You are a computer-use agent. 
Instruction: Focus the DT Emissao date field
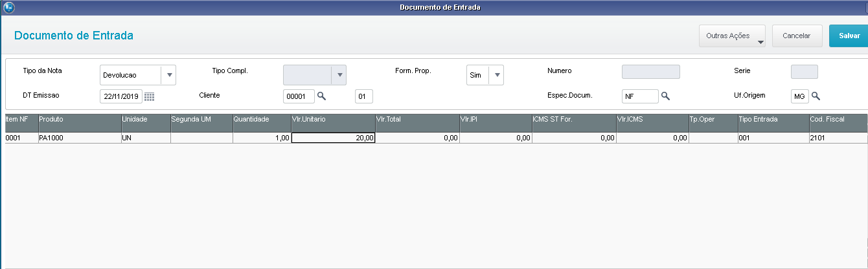(121, 96)
